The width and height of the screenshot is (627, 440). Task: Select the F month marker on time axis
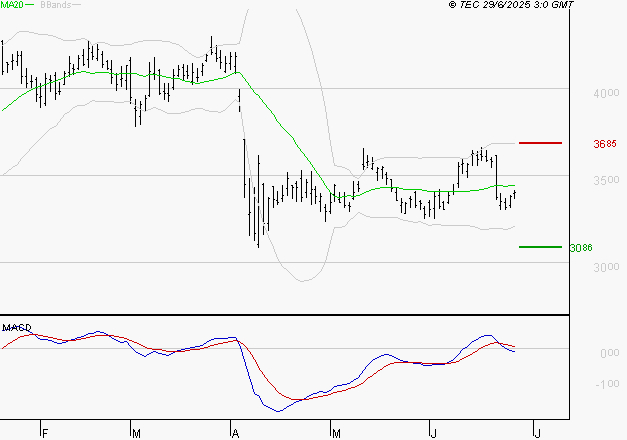[44, 432]
